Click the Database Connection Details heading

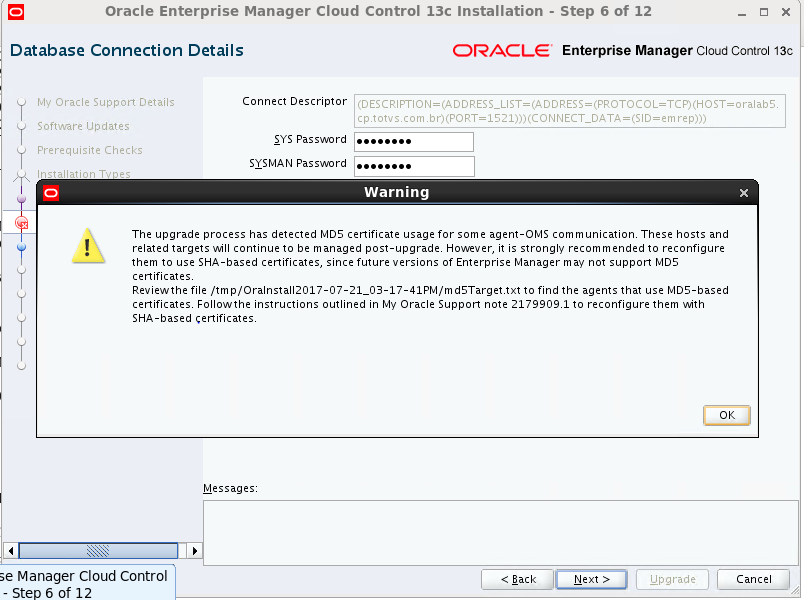(x=127, y=50)
